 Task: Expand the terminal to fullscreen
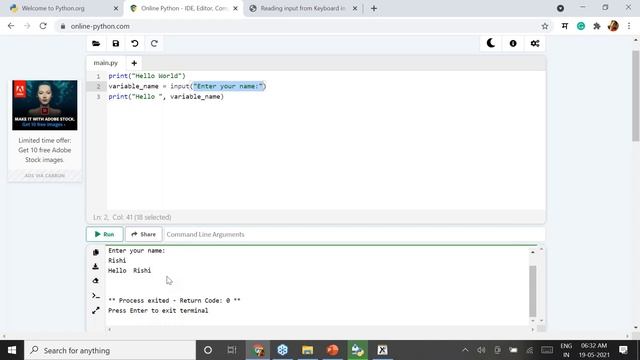coord(96,311)
